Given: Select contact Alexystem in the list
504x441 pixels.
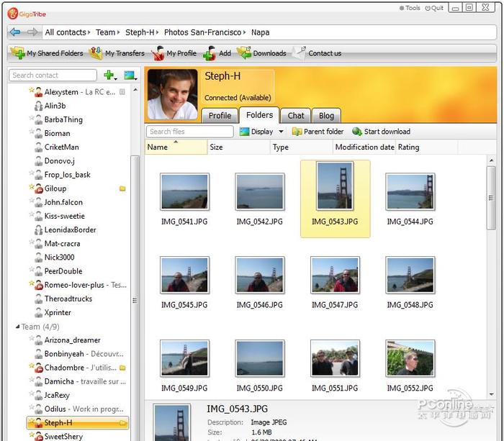Looking at the screenshot, I should pos(76,92).
